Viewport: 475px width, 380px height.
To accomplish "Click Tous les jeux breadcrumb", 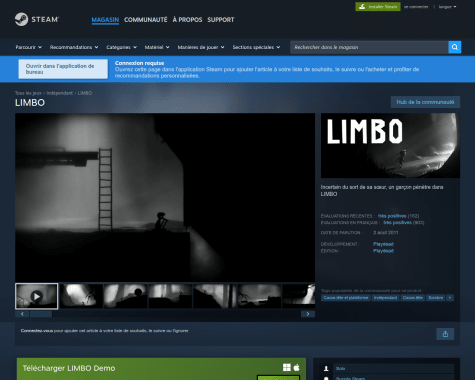I will (28, 93).
